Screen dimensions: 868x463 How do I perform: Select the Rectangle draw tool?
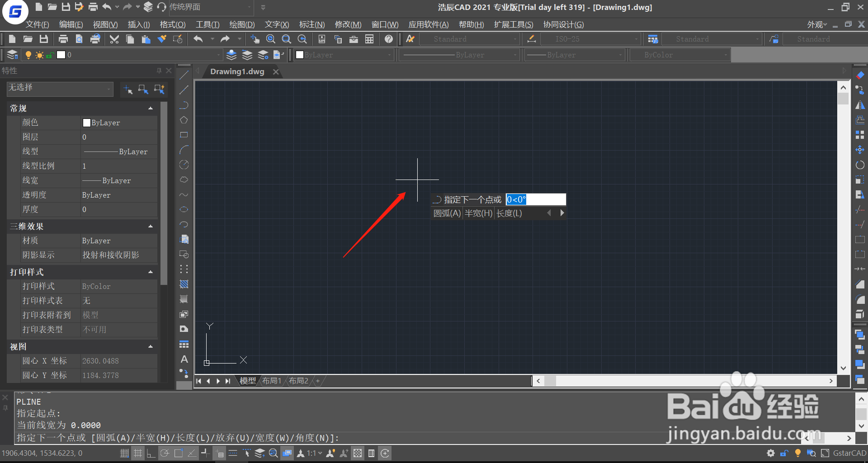click(184, 135)
